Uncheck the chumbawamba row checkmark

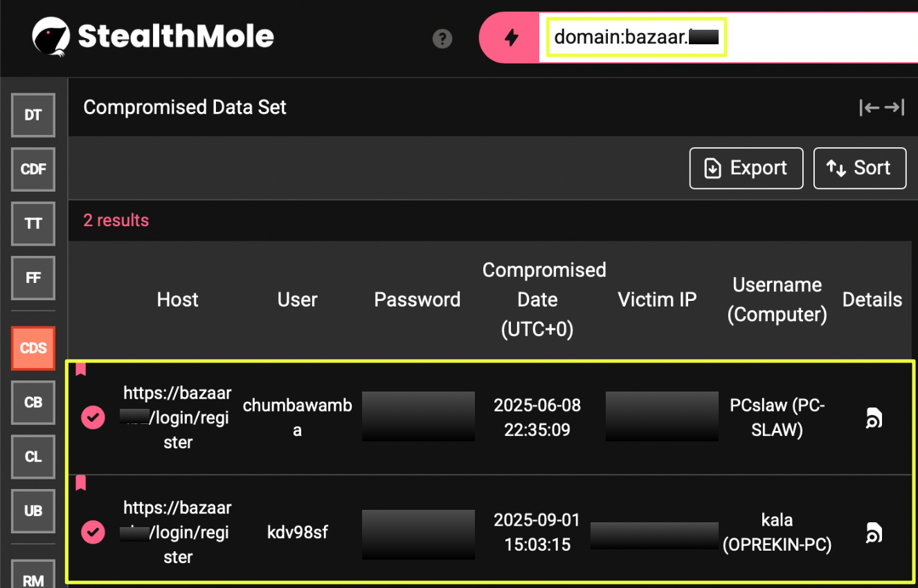pos(93,418)
